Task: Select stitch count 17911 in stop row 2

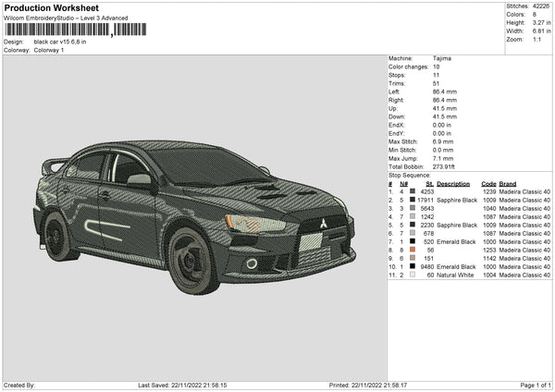Action: pos(425,201)
